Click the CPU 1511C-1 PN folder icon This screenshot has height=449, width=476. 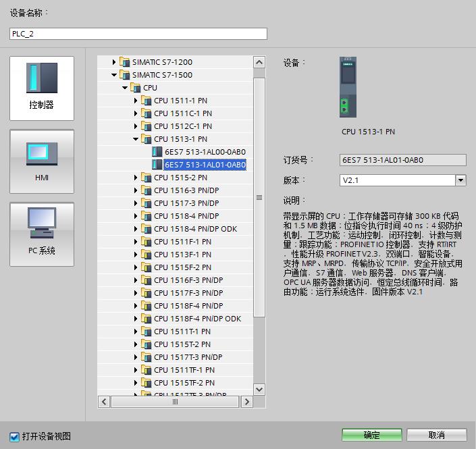(x=146, y=113)
